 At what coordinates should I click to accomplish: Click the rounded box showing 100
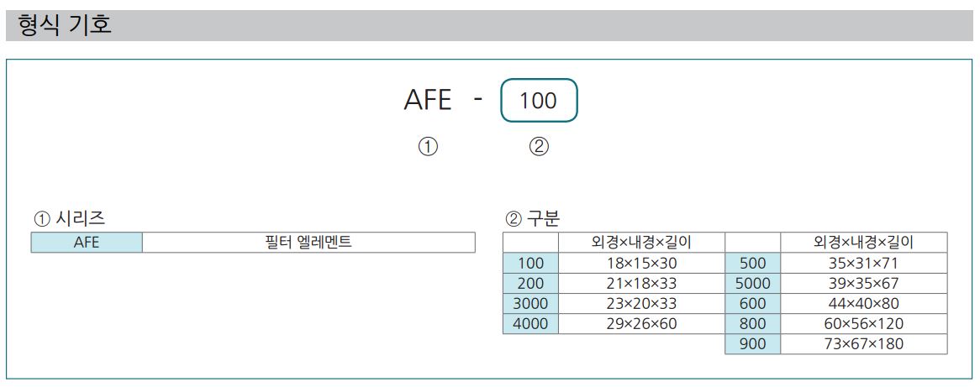coord(539,100)
